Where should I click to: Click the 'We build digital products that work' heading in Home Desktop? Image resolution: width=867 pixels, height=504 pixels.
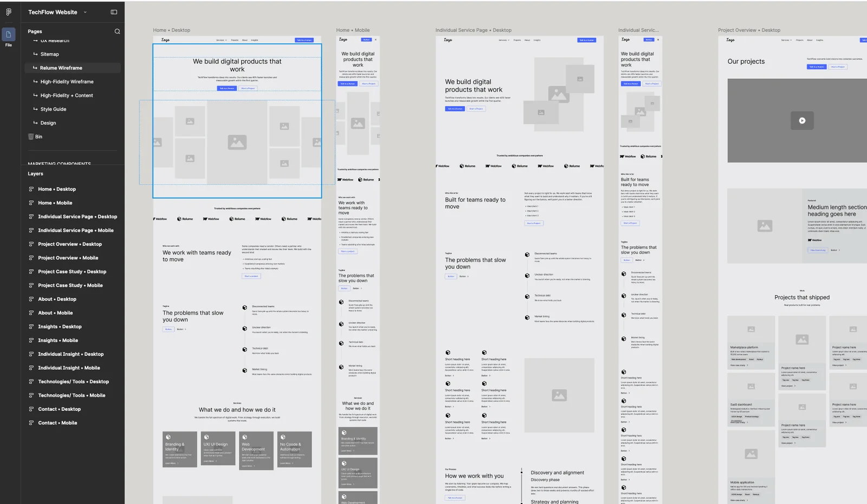(237, 65)
